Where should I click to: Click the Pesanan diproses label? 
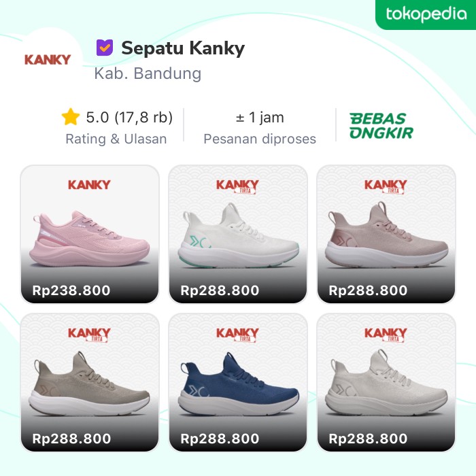click(x=260, y=139)
